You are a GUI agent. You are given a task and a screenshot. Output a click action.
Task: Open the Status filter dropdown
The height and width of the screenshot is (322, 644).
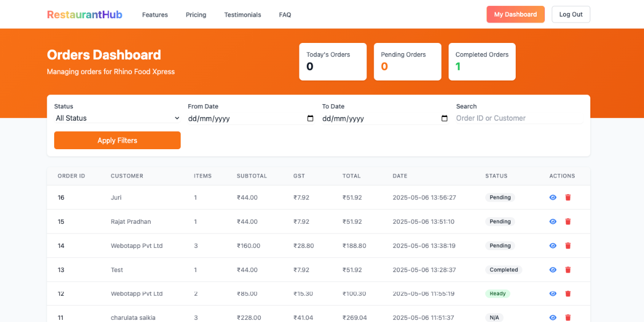117,118
